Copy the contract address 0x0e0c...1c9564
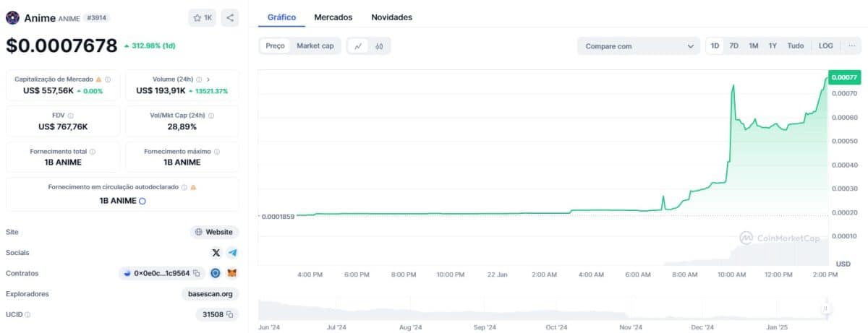868x333 pixels. point(196,274)
